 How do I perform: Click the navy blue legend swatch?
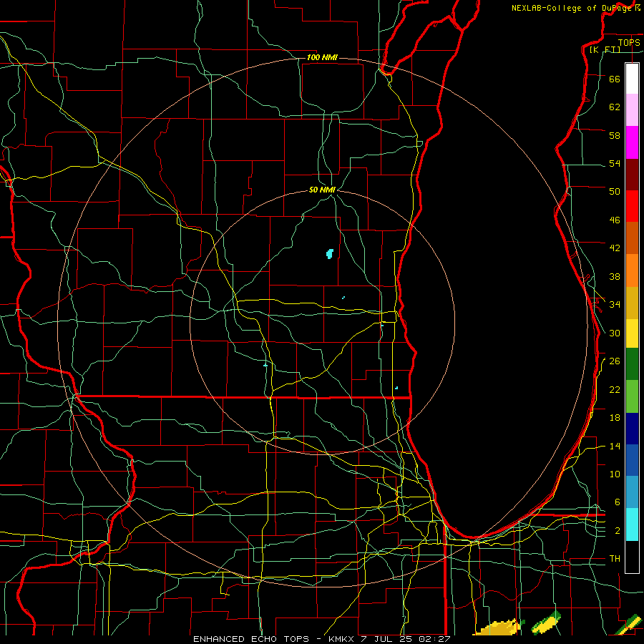[632, 429]
